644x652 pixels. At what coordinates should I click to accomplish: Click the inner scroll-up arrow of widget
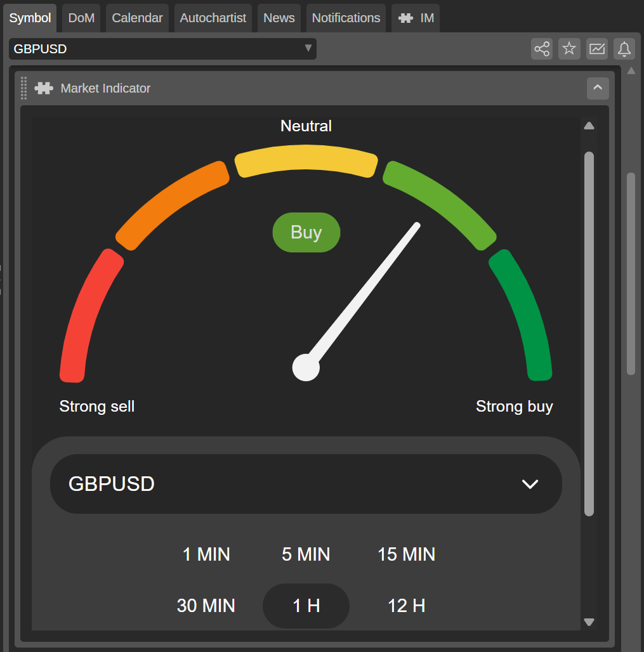pyautogui.click(x=589, y=126)
